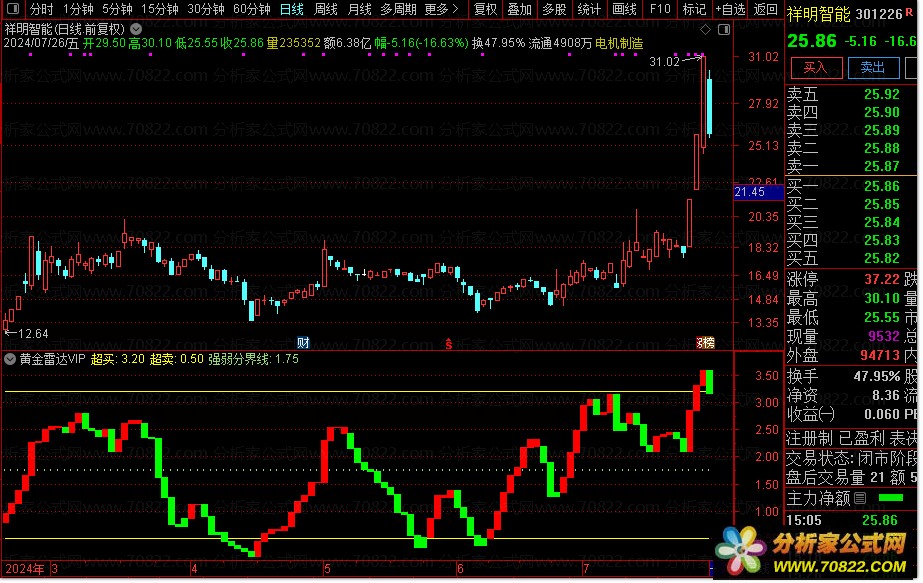The width and height of the screenshot is (923, 583).
Task: Switch to 日线 daily chart
Action: (x=292, y=9)
